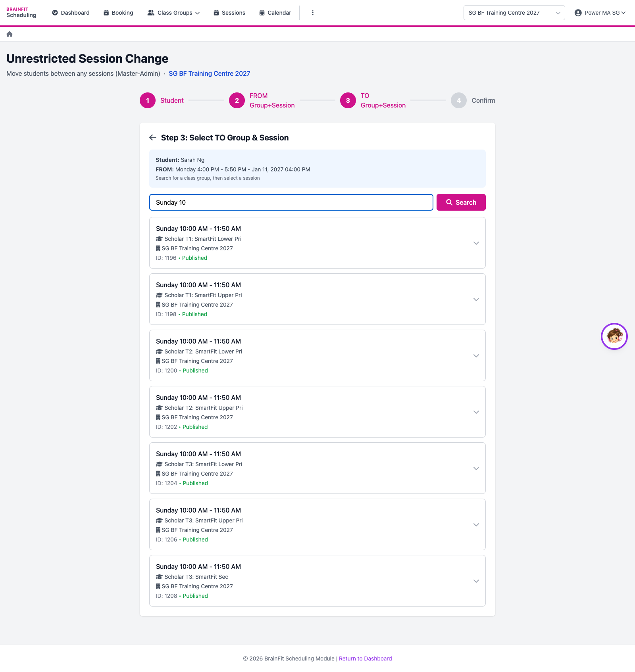Open the Dashboard menu item
Screen dimensions: 635x672
[71, 13]
